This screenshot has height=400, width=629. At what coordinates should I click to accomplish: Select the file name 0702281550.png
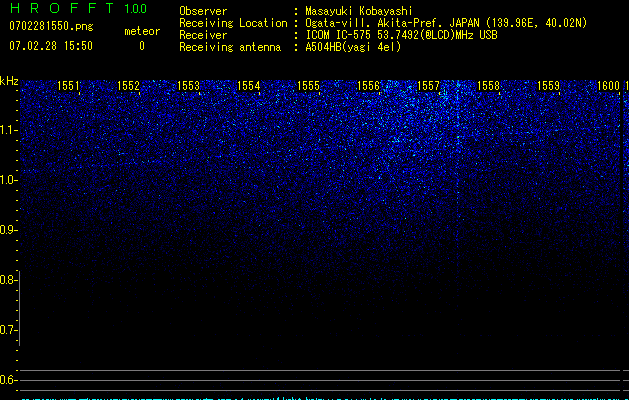(x=51, y=27)
